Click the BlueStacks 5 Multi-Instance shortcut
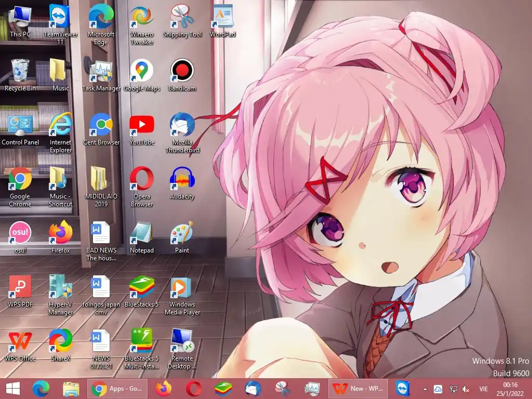Viewport: 532px width, 399px height. click(141, 349)
